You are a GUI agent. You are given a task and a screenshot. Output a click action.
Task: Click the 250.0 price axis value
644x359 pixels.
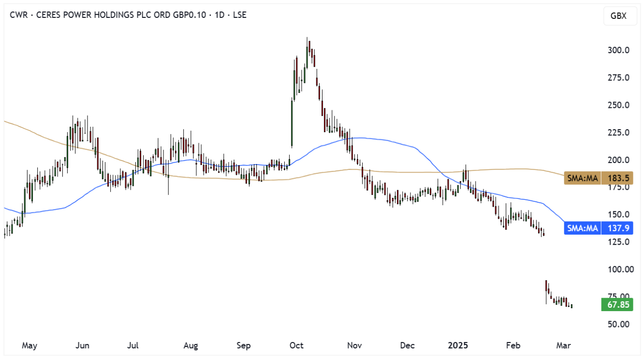[618, 105]
